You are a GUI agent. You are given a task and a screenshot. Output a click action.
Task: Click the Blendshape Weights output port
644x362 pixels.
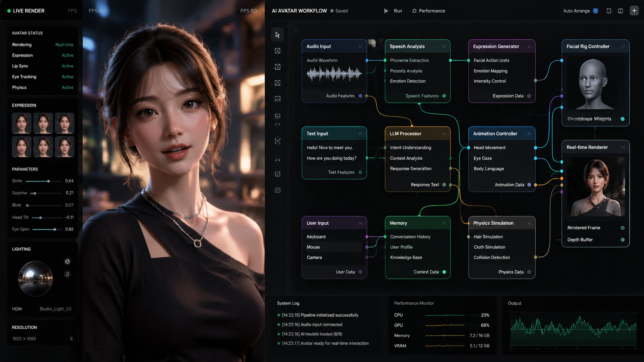[x=622, y=119]
